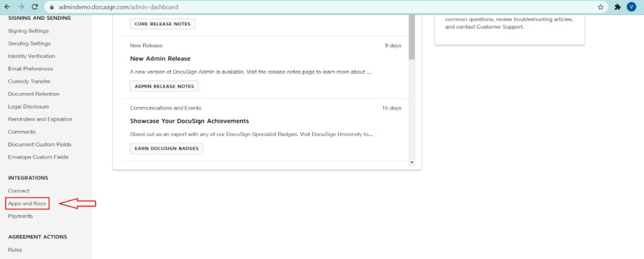644x259 pixels.
Task: Click the padlock site info icon
Action: (52, 7)
